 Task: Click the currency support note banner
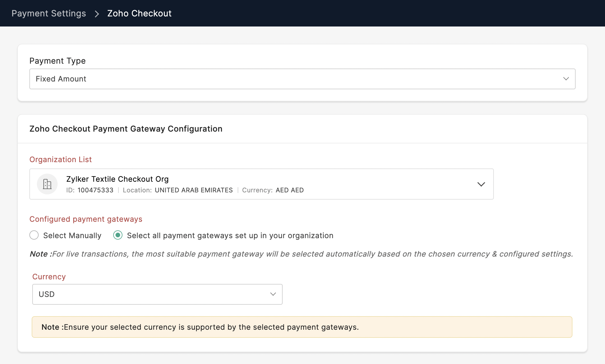tap(302, 327)
